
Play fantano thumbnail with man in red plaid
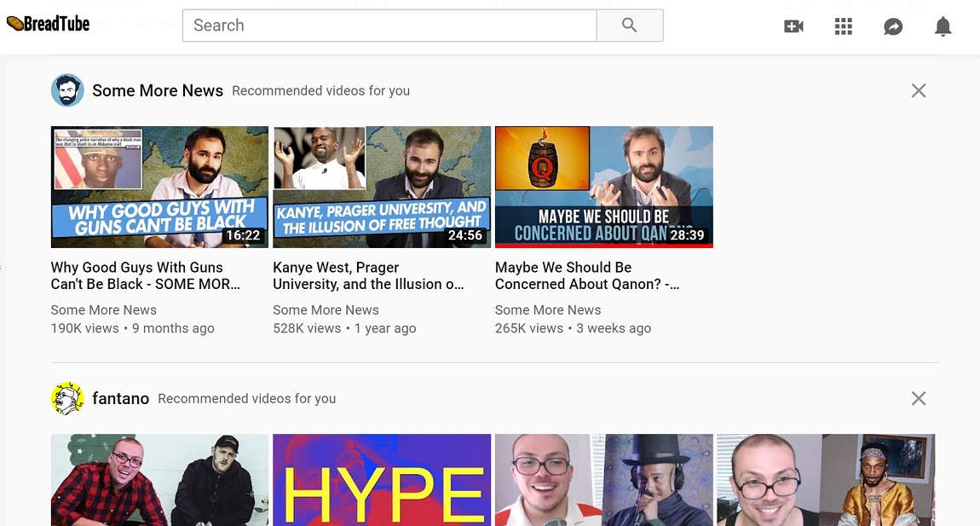(159, 480)
